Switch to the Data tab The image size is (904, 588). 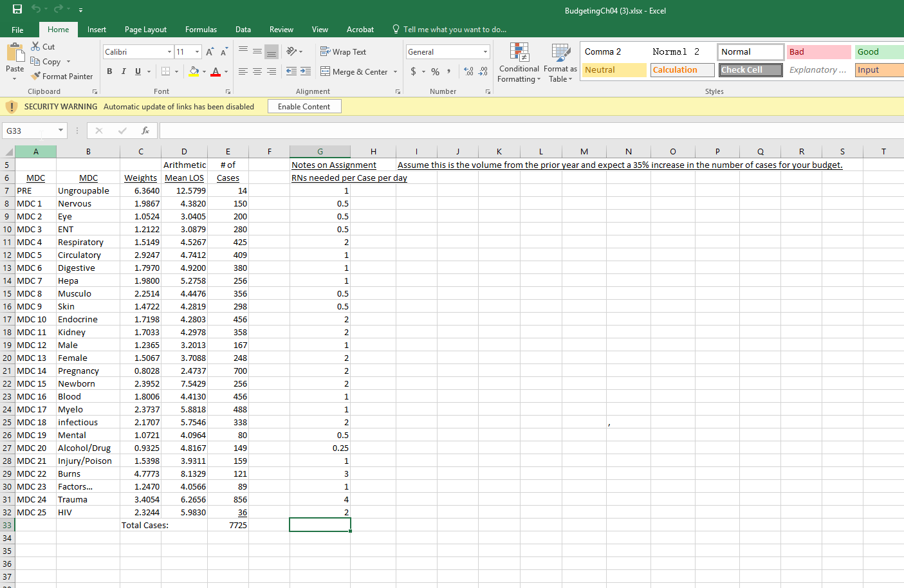coord(243,30)
